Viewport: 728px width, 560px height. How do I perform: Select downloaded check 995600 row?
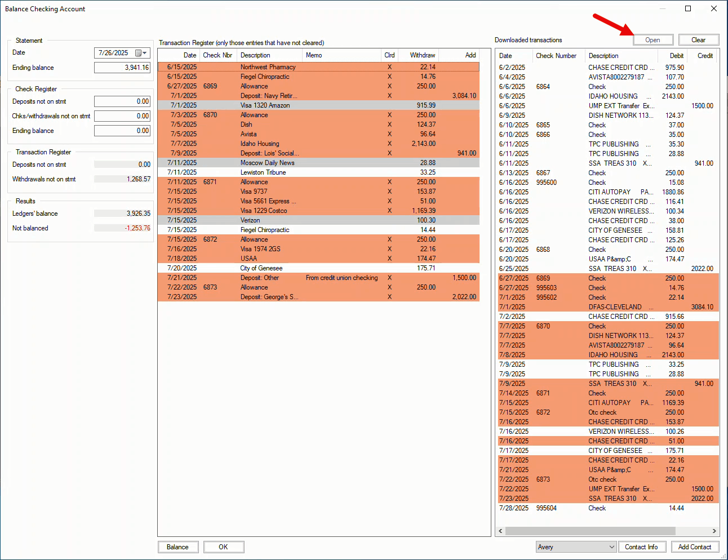point(607,183)
